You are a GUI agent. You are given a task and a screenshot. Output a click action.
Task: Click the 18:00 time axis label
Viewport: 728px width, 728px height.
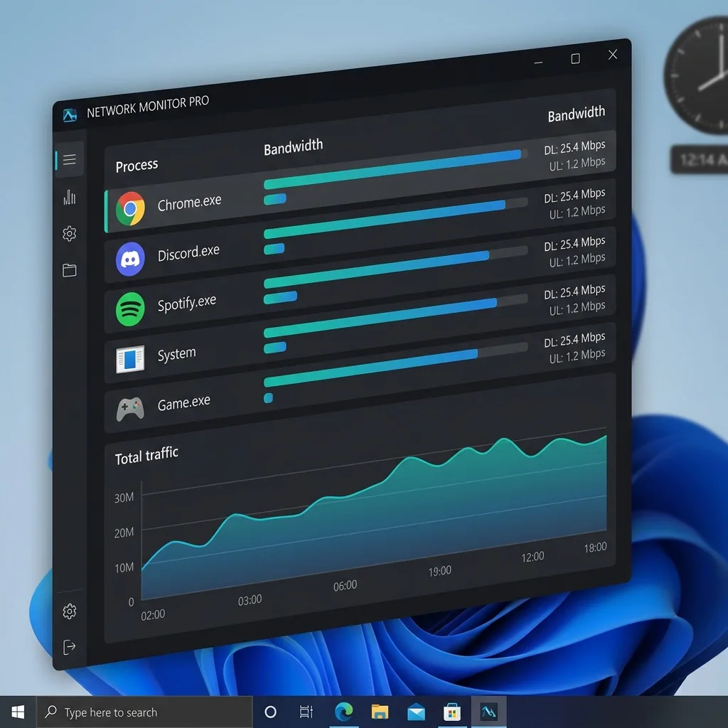click(x=595, y=547)
